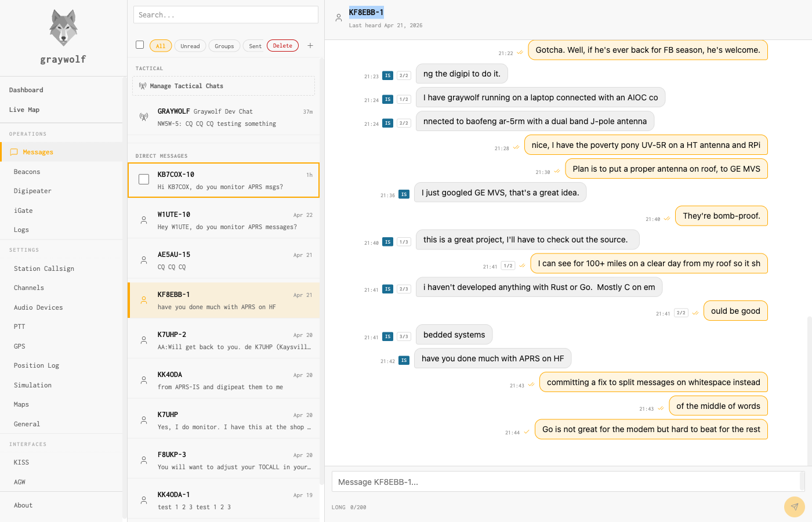The height and width of the screenshot is (522, 812).
Task: Click the chat pane vertical scrollbar
Action: click(x=809, y=390)
